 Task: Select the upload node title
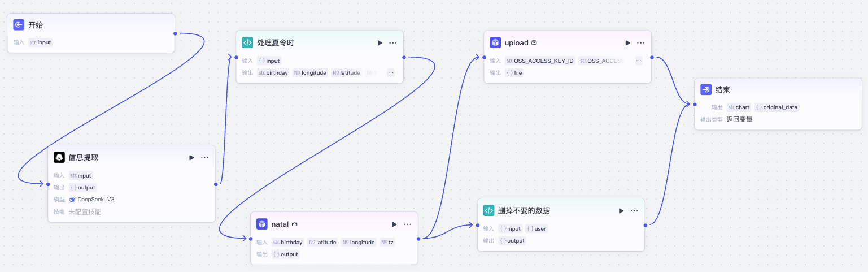click(516, 42)
